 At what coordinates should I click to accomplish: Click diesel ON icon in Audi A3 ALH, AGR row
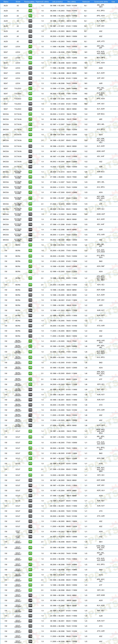[x=30, y=21]
